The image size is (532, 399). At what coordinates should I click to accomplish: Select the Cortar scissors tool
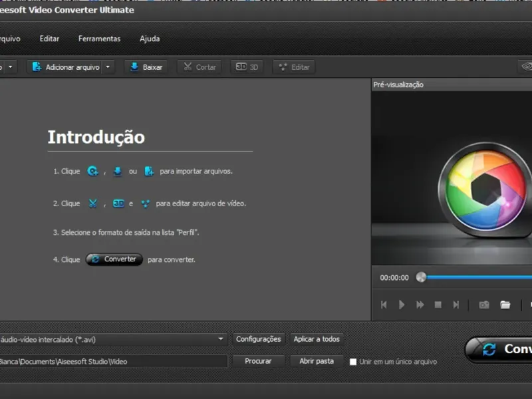point(200,67)
